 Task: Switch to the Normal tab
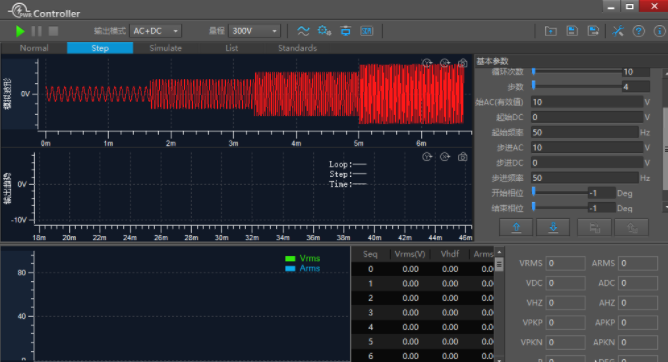pyautogui.click(x=34, y=48)
